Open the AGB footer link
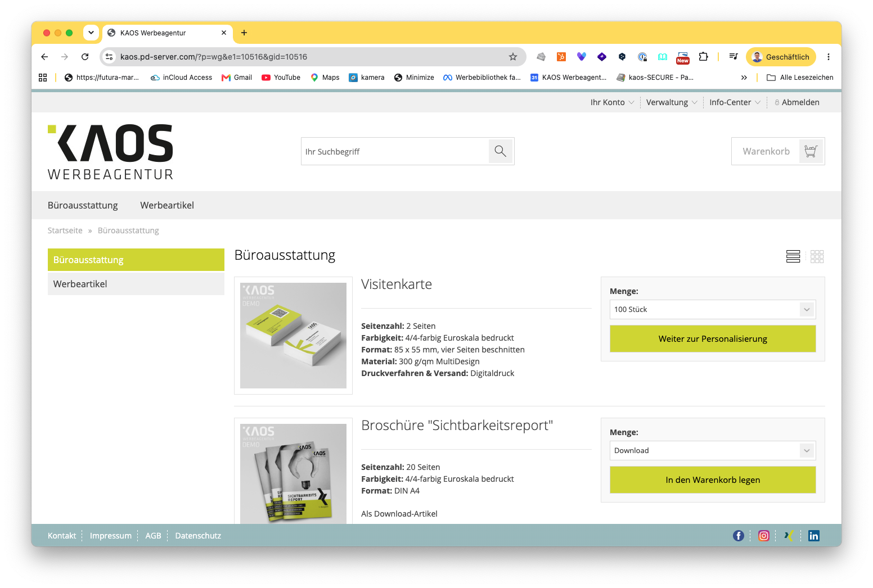This screenshot has height=588, width=873. (153, 536)
